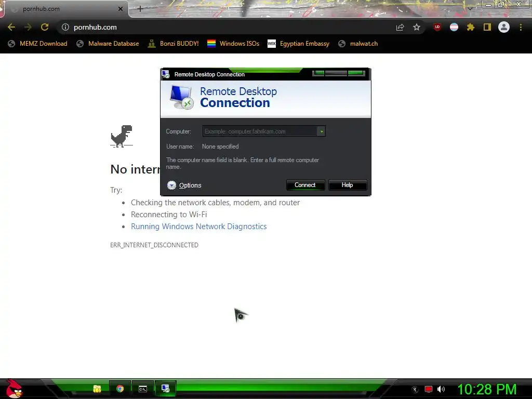Screen dimensions: 532x399
Task: Open the Malware Database bookmark
Action: (108, 44)
